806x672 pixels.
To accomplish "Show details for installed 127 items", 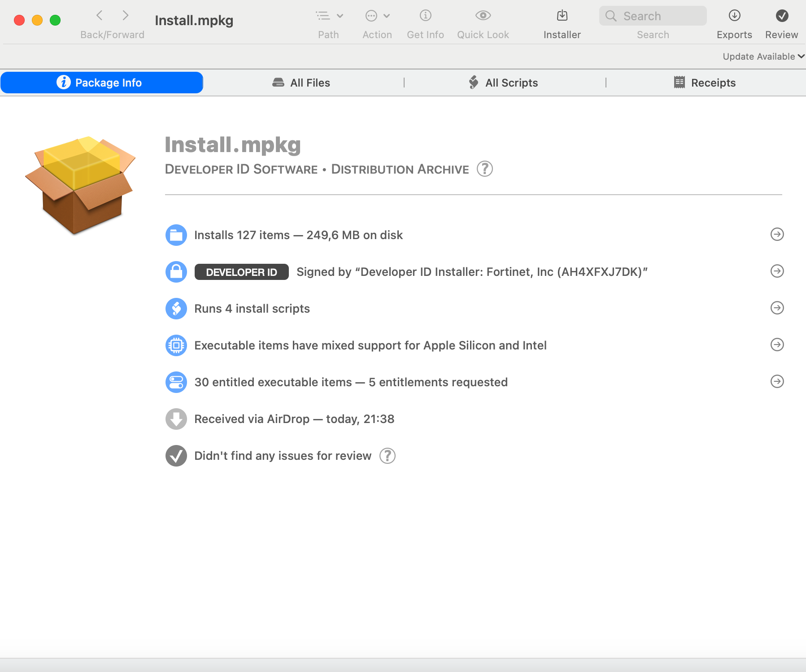I will [x=777, y=235].
